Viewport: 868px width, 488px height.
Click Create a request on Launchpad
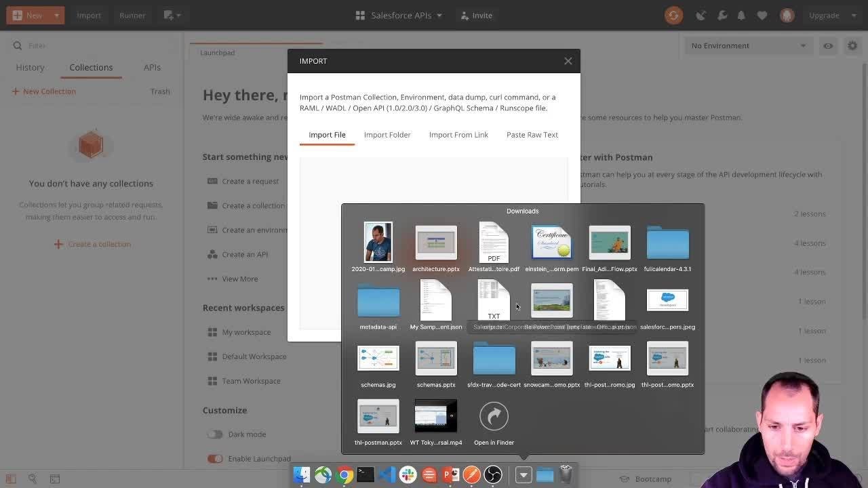point(243,181)
